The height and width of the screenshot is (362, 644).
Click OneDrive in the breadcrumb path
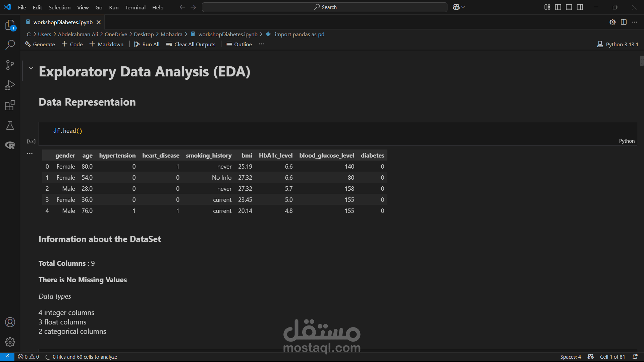[116, 34]
